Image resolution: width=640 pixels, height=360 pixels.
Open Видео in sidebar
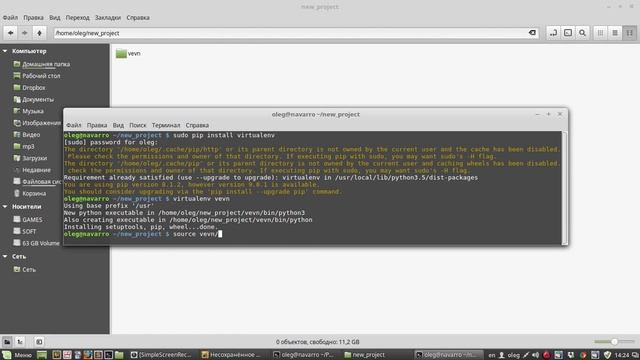(27, 135)
